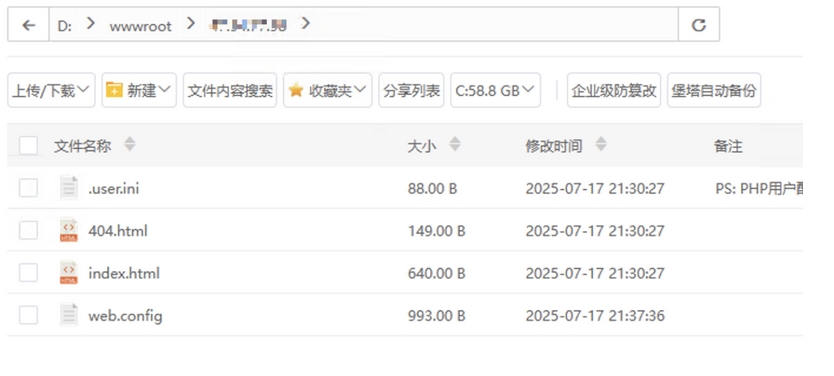Click the 大小 column header

point(422,146)
